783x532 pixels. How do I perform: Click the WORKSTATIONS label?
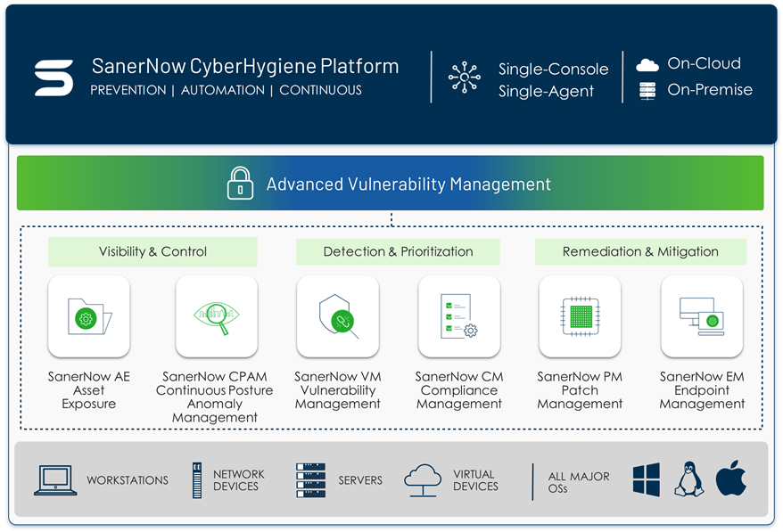click(128, 480)
